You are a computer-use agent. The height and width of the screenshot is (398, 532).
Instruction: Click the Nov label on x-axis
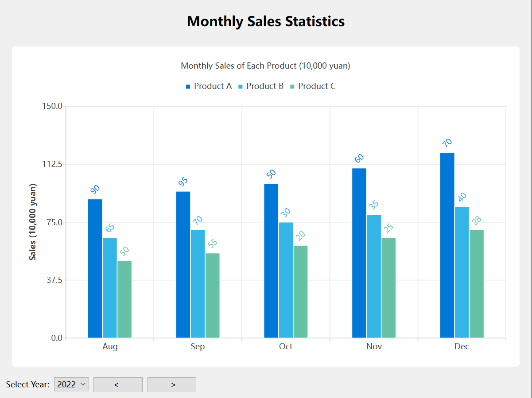[x=374, y=347]
